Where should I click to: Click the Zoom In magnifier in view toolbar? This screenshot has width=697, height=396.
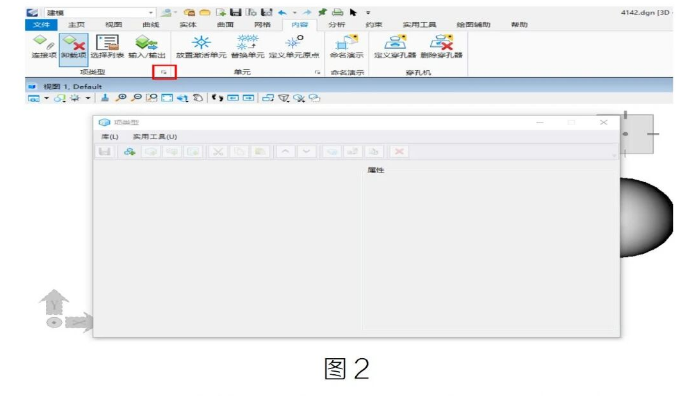click(120, 98)
